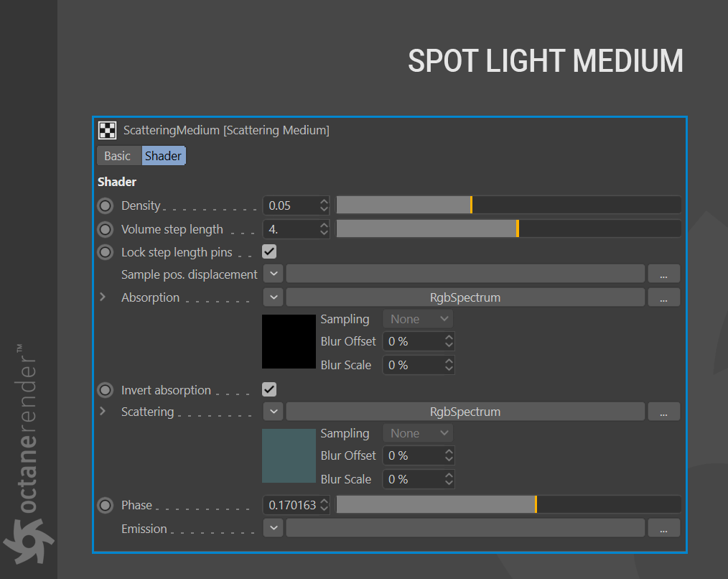Toggle the Invert absorption keyframe circle
Image resolution: width=728 pixels, height=579 pixels.
click(x=106, y=390)
